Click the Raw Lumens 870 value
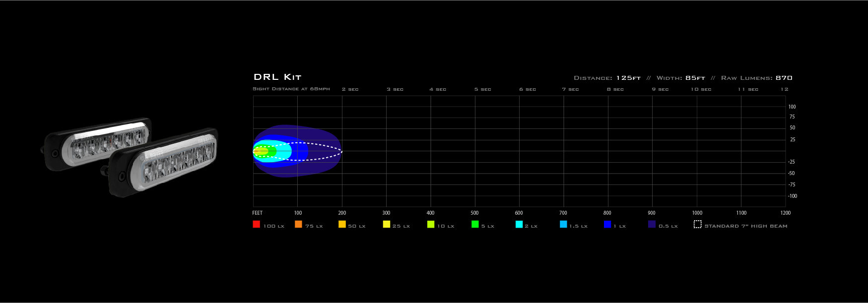Image resolution: width=868 pixels, height=303 pixels. (x=784, y=78)
